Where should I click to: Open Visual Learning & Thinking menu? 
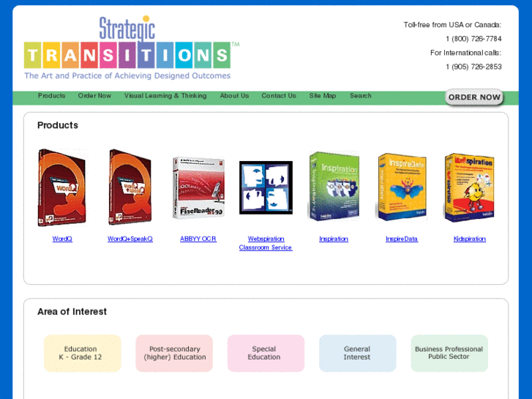point(165,96)
